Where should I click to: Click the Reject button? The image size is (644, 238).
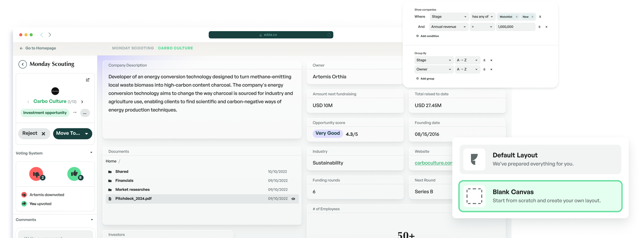(34, 134)
